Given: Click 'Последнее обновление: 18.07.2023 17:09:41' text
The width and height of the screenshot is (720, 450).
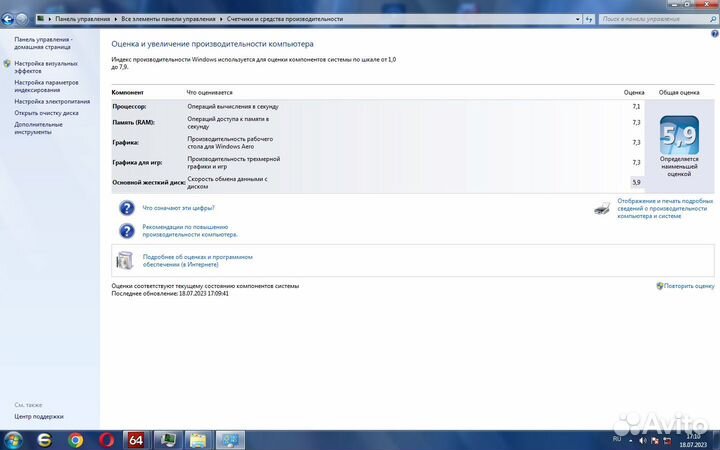Looking at the screenshot, I should 170,293.
